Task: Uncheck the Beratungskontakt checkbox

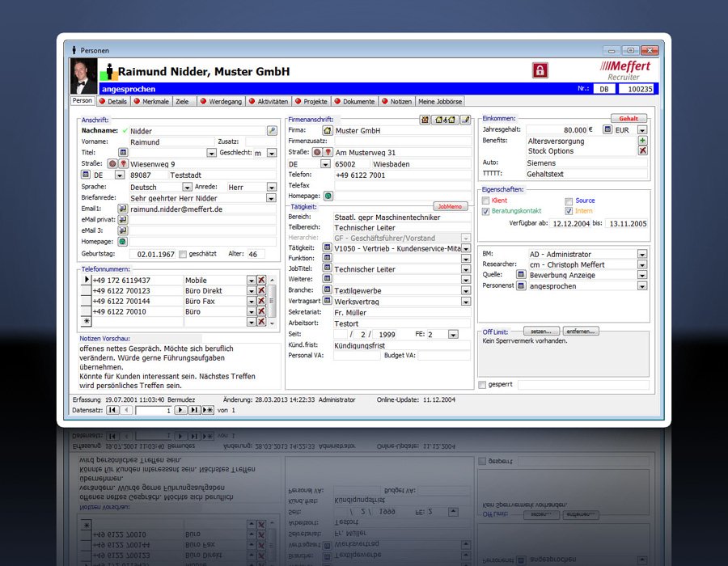Action: coord(485,211)
